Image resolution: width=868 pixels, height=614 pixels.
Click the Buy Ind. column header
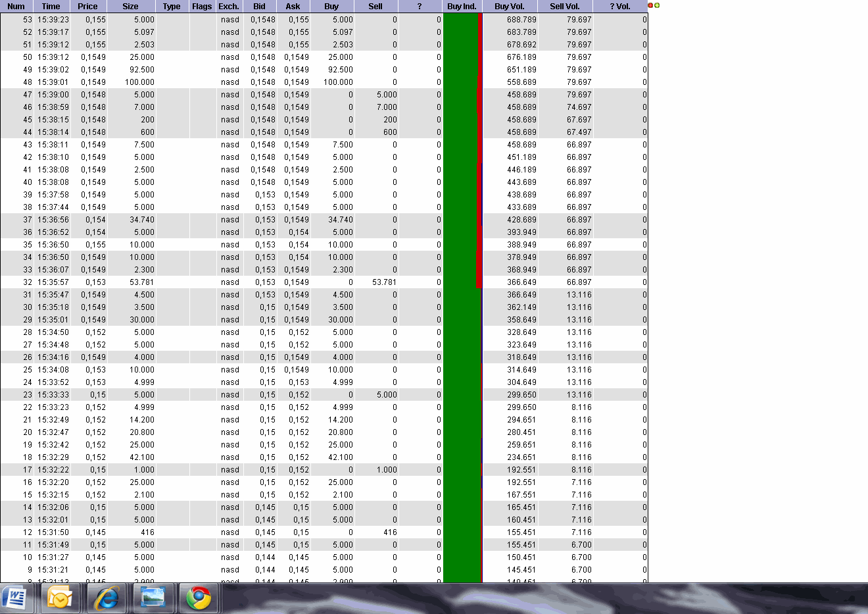click(x=462, y=7)
